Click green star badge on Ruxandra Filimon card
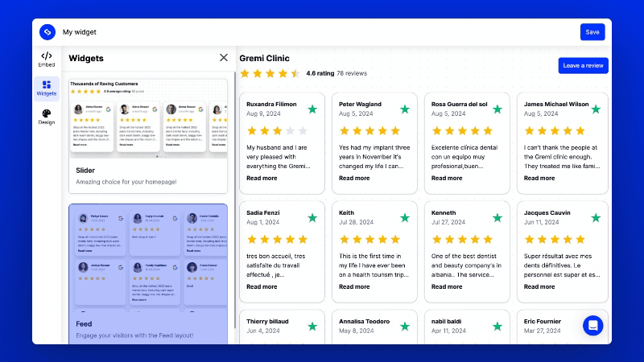 pos(312,109)
